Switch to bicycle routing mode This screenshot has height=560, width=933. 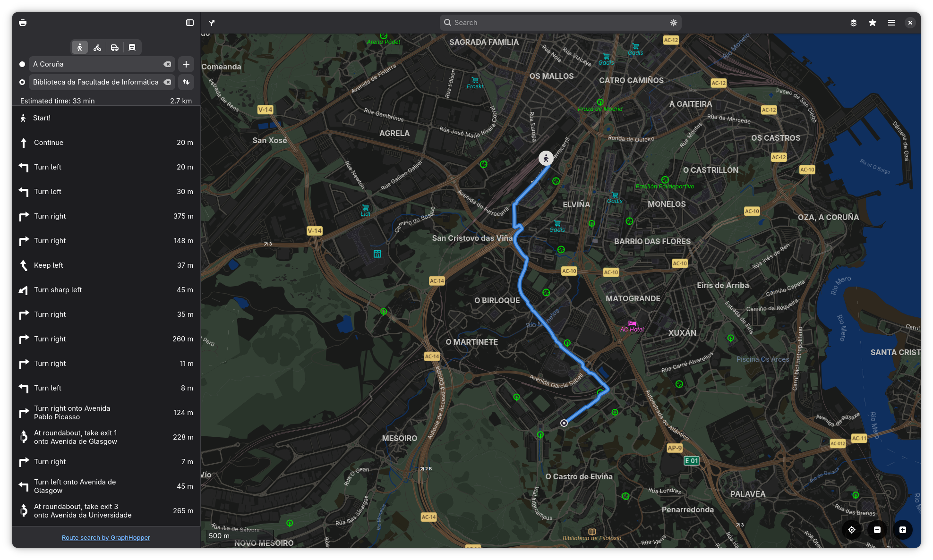coord(97,47)
